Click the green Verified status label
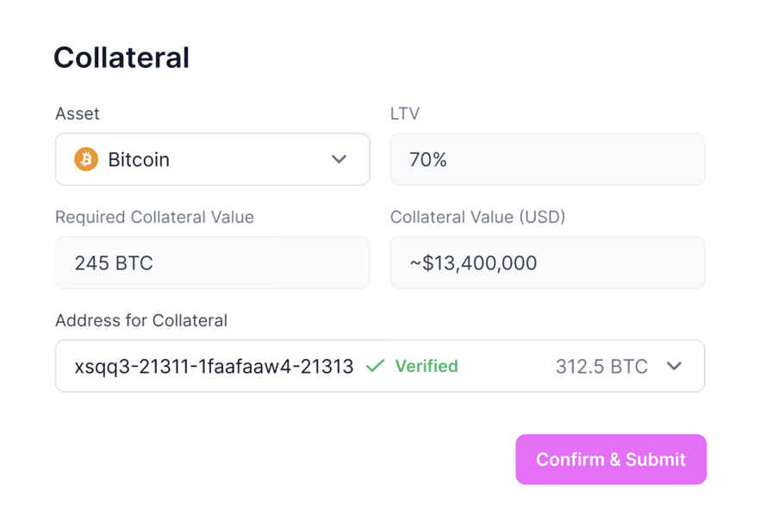The height and width of the screenshot is (532, 766). (x=427, y=367)
